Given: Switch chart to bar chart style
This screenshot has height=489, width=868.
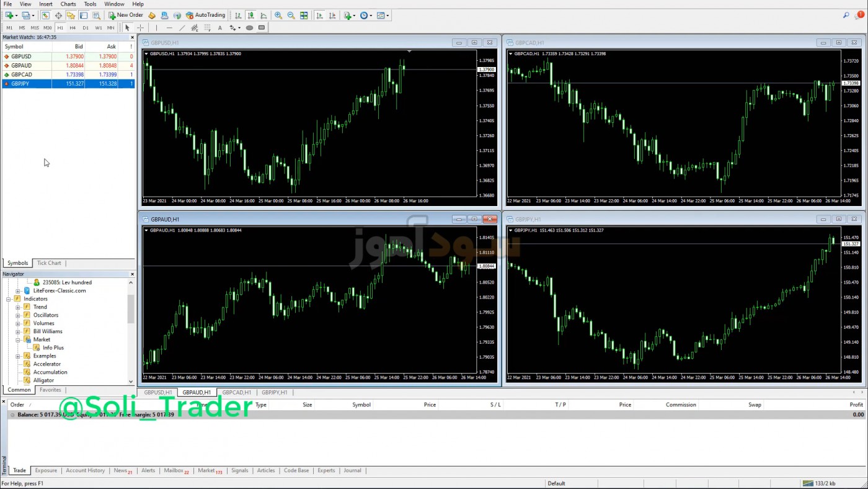Looking at the screenshot, I should coord(238,15).
